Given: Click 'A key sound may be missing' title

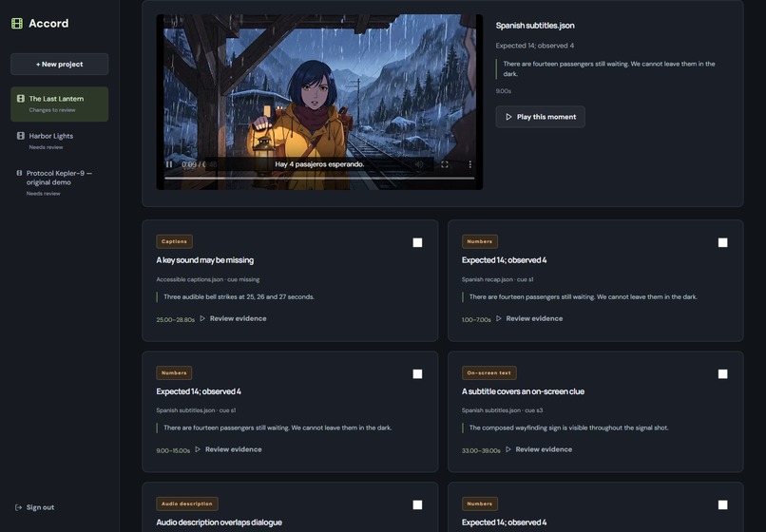Looking at the screenshot, I should tap(204, 260).
